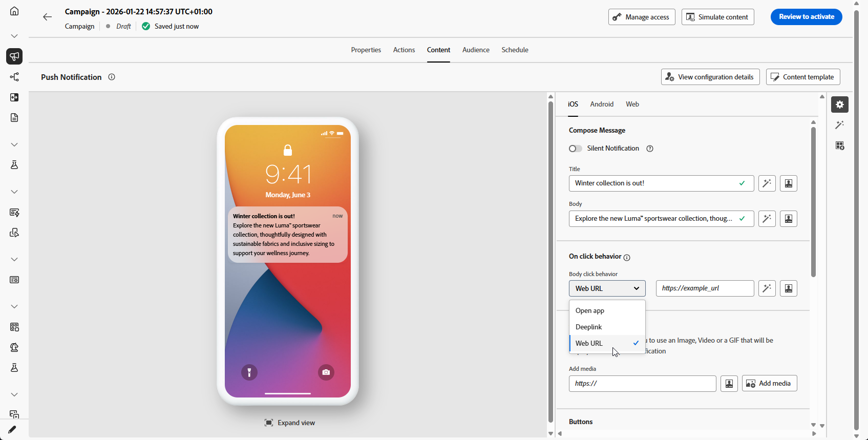Image resolution: width=868 pixels, height=440 pixels.
Task: Switch to the Actions tab
Action: coord(404,50)
